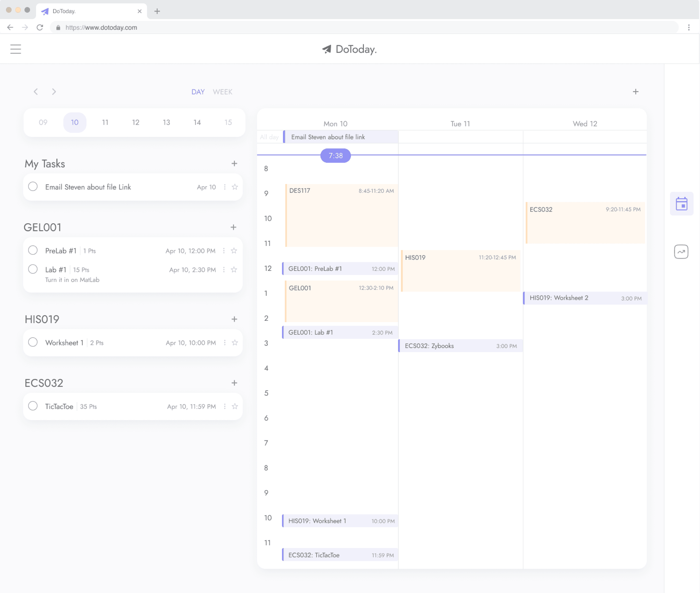Screen dimensions: 700x593
Task: Star the Lab #1 task
Action: pyautogui.click(x=234, y=270)
